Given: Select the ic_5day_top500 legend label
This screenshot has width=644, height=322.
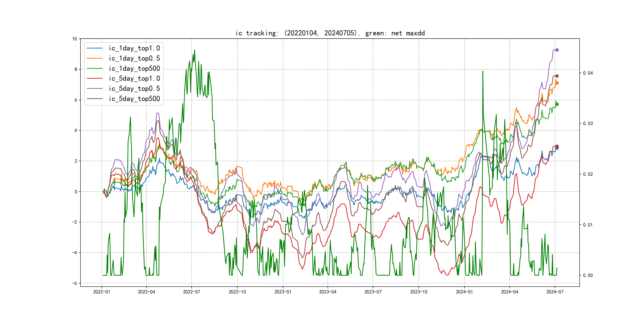Looking at the screenshot, I should click(x=134, y=99).
